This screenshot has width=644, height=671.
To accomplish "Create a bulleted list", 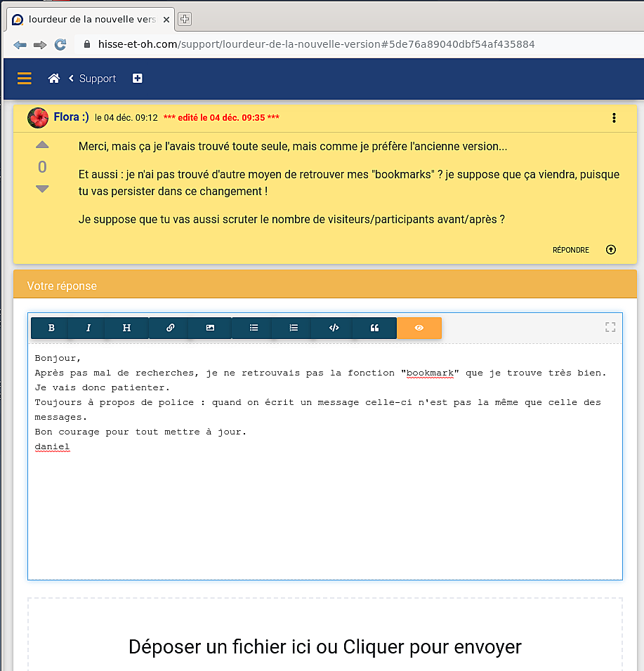I will click(x=254, y=328).
